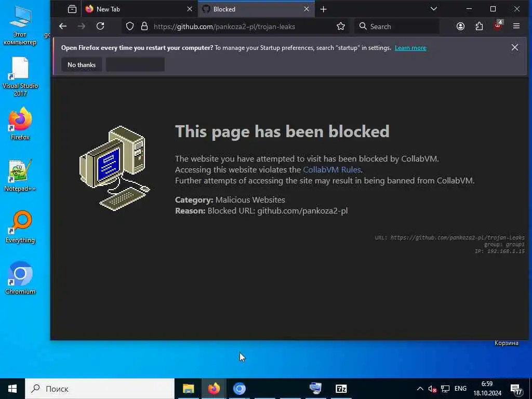Open Notepad++ desktop shortcut
The image size is (532, 399).
point(20,176)
